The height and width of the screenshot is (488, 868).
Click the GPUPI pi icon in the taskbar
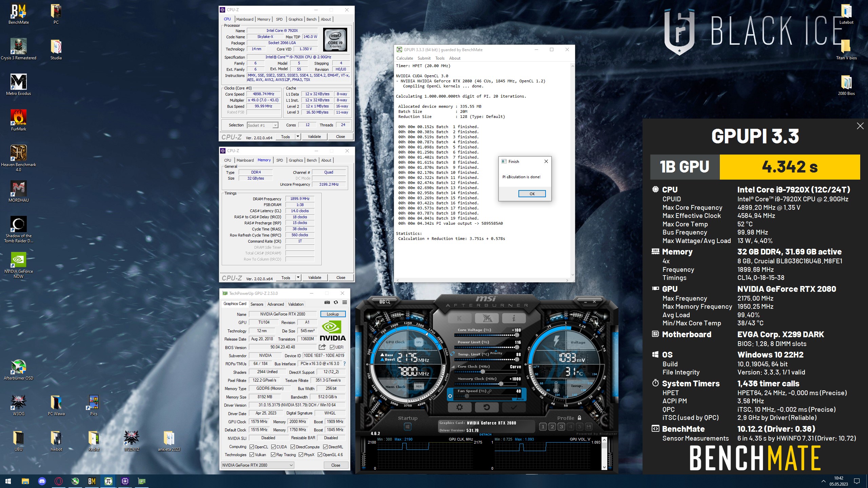[108, 481]
